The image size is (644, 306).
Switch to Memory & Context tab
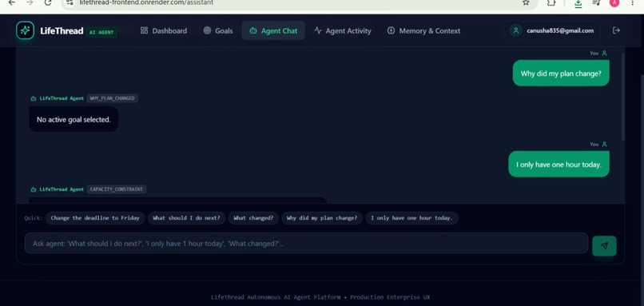coord(423,31)
